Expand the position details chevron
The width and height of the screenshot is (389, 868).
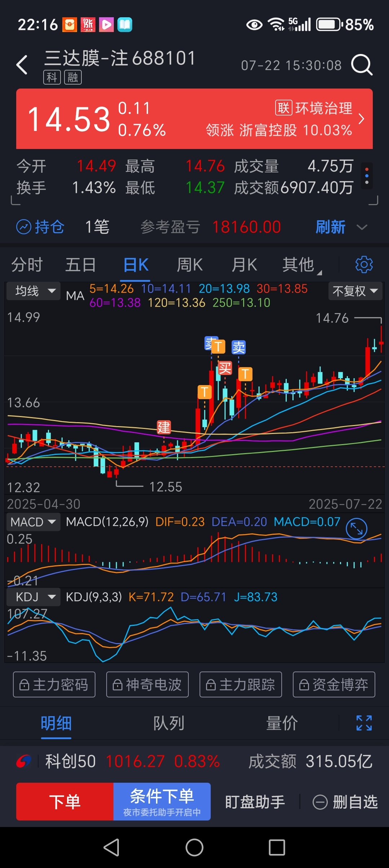pos(362,227)
